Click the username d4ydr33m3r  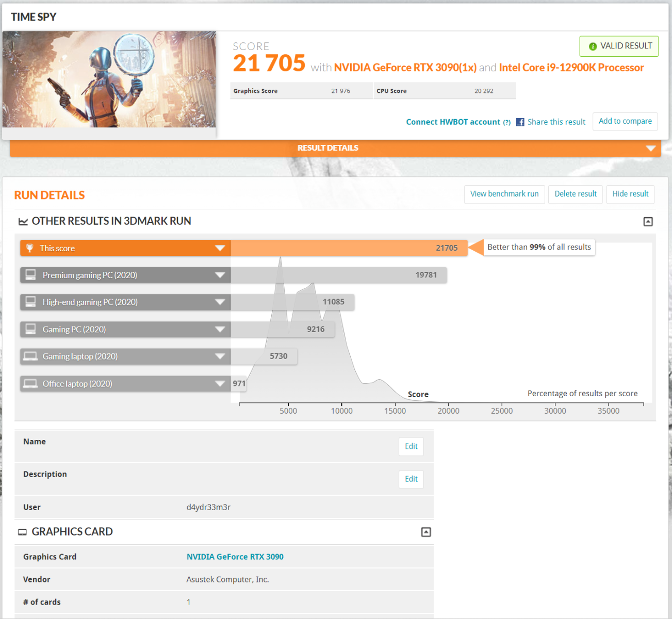coord(208,508)
